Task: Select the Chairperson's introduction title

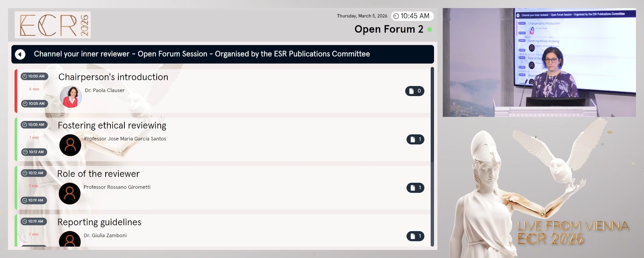Action: click(113, 77)
